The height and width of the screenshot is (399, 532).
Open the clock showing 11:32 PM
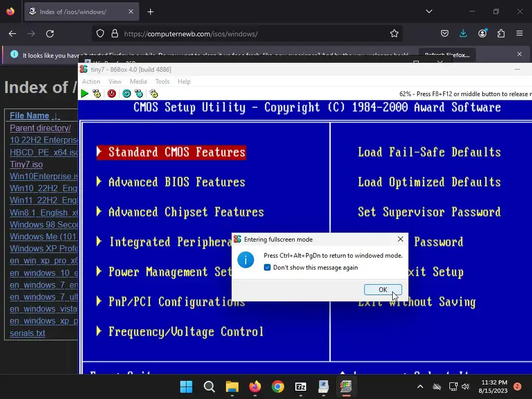click(x=493, y=387)
